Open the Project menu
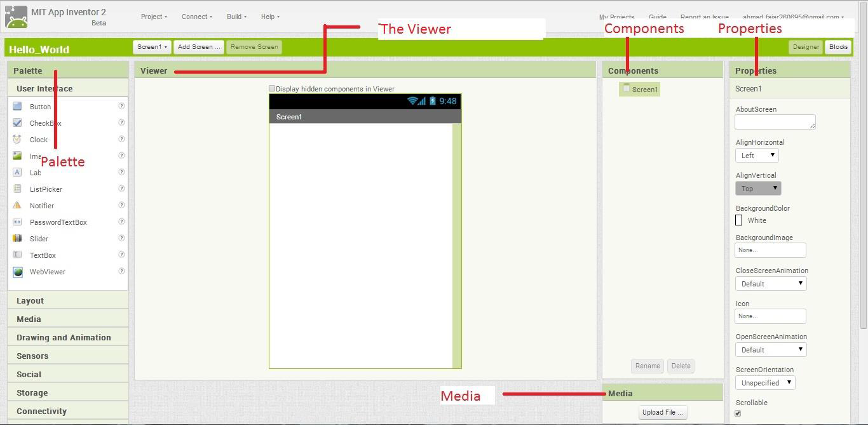The image size is (868, 428). click(154, 17)
